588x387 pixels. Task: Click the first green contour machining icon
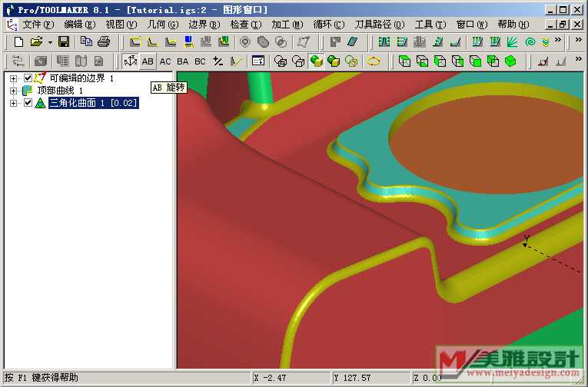point(384,41)
